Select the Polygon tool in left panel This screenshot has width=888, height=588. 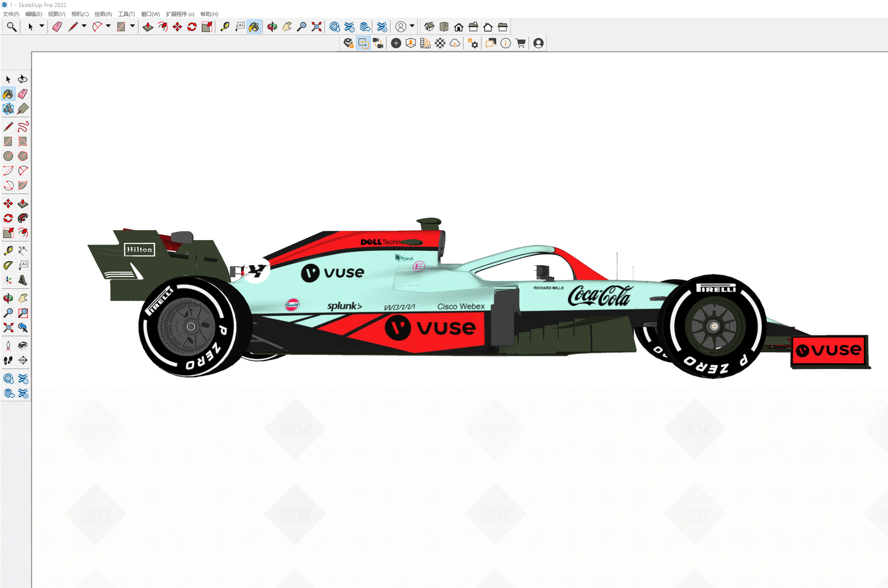click(x=23, y=156)
